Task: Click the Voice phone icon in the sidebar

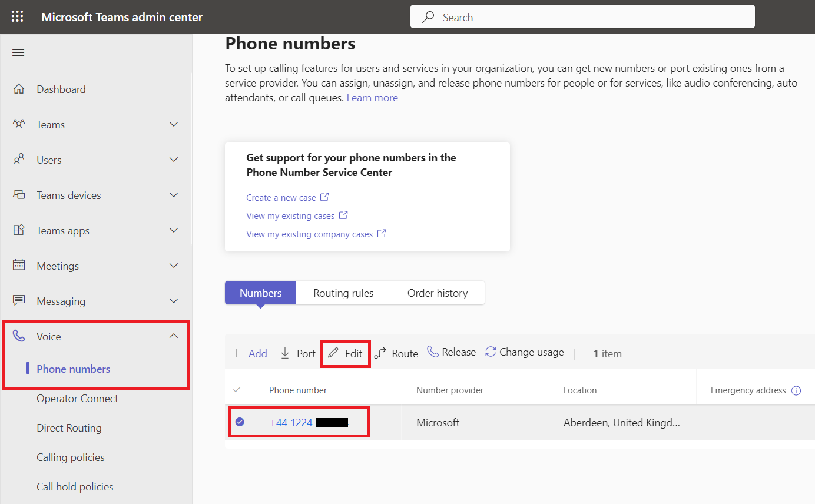Action: tap(19, 336)
